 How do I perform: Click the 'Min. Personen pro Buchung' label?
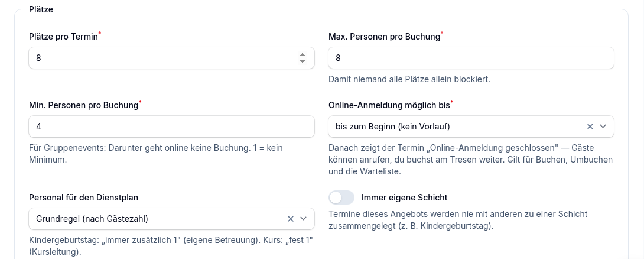(84, 105)
